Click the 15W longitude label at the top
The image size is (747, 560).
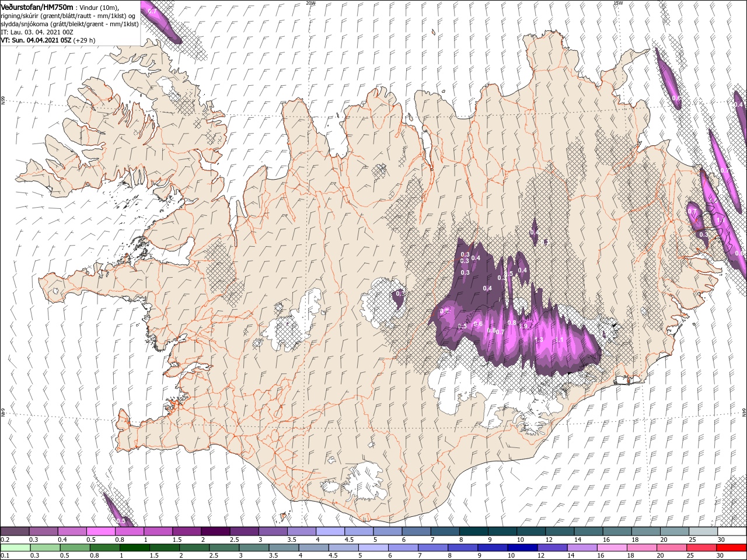coord(618,3)
